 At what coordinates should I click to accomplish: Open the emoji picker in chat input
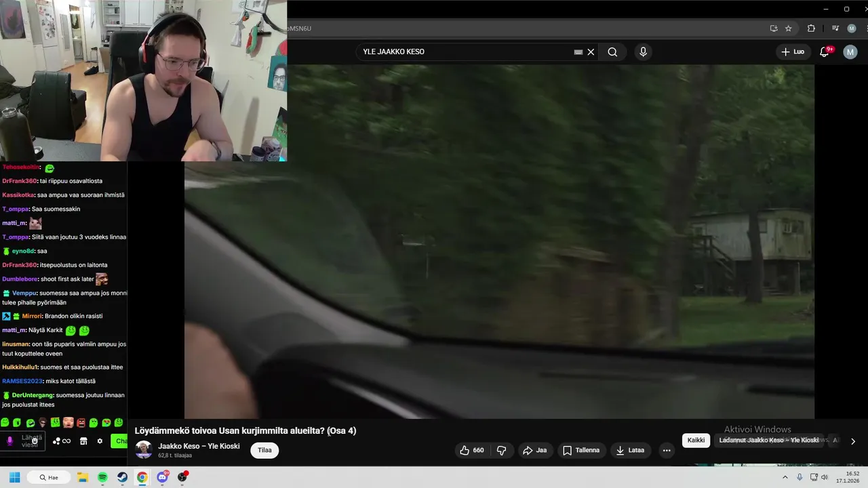click(35, 441)
